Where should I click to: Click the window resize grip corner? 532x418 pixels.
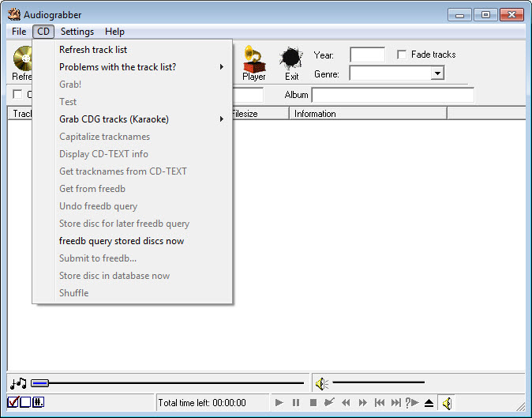tap(520, 406)
